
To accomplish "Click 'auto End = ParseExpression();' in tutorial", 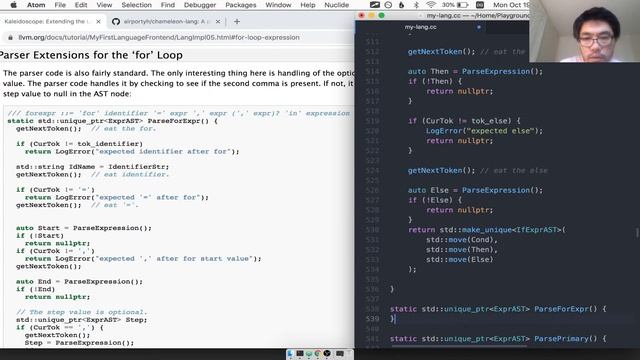I will click(79, 282).
